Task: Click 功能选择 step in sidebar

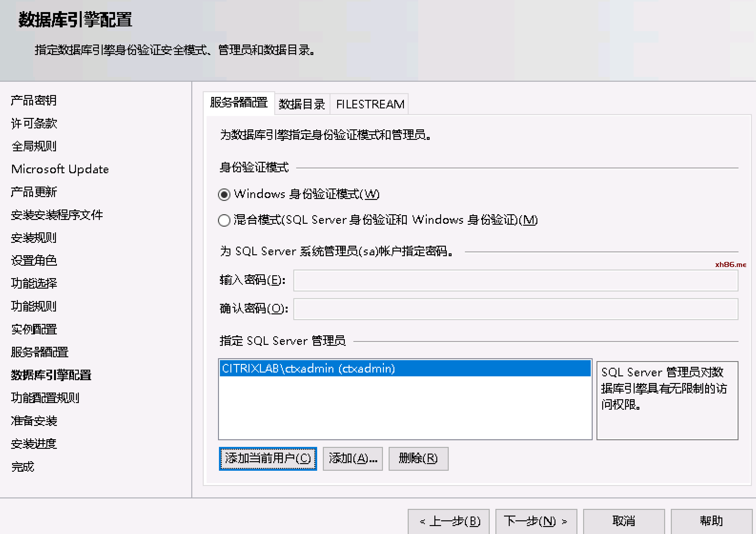Action: (34, 283)
